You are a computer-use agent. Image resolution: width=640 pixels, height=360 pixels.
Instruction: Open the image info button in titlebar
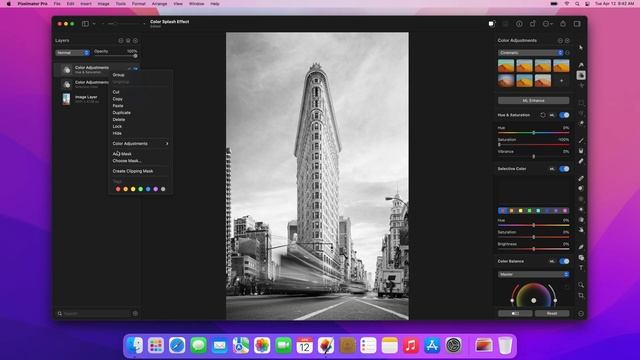click(x=519, y=24)
